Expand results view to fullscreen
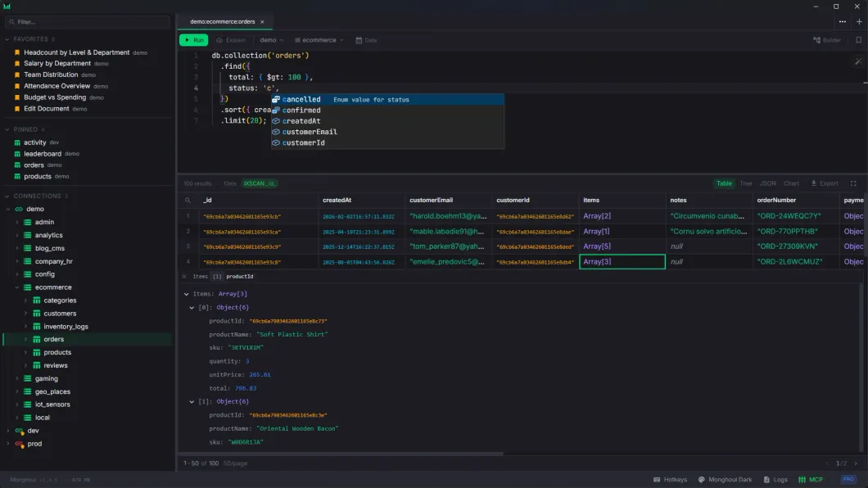 point(853,183)
